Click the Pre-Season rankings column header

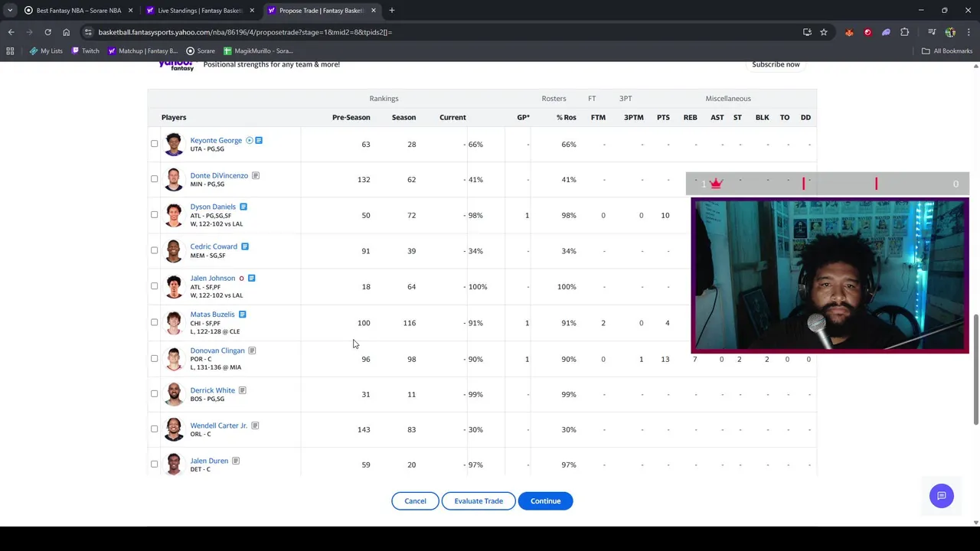[x=351, y=118]
